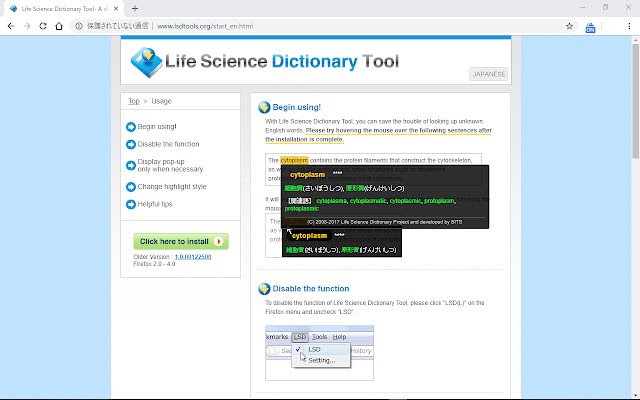
Task: Click highlighted word cytoplasm in sample sentence
Action: 294,160
